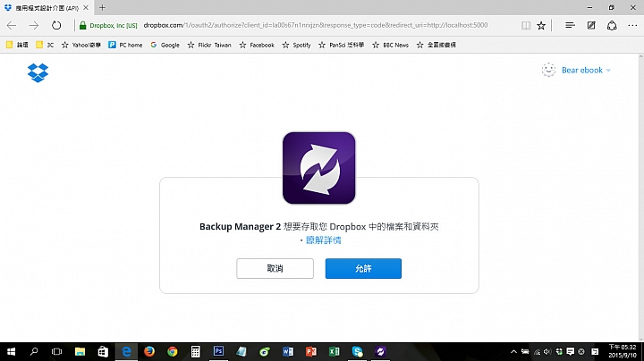Click the green security lock icon
This screenshot has height=361, width=644.
point(83,25)
